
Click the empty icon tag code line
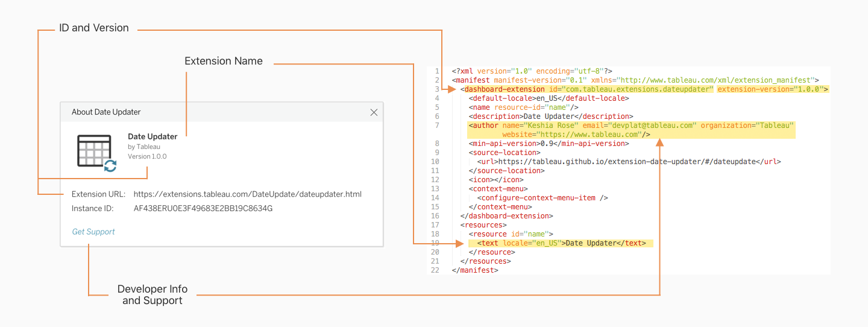(x=496, y=180)
